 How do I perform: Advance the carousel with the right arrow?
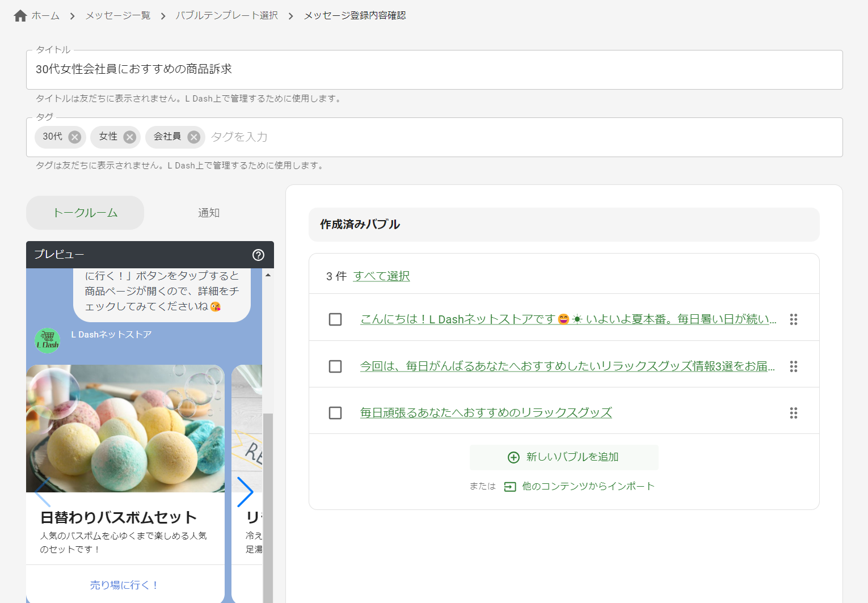tap(246, 492)
